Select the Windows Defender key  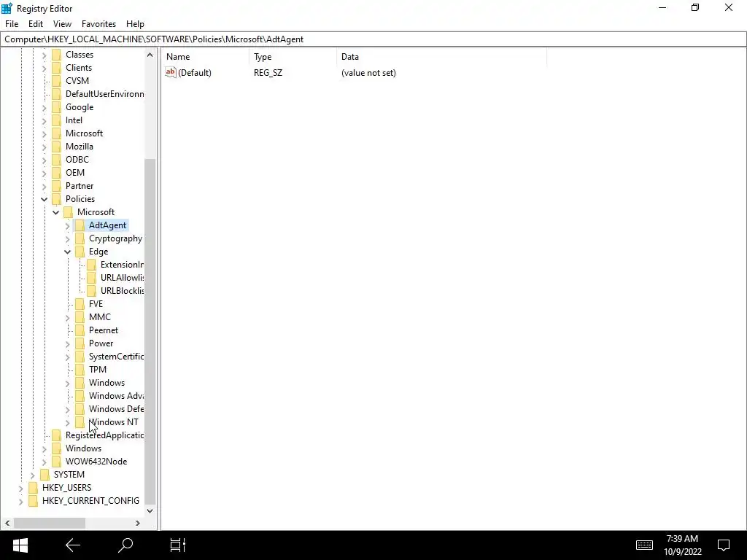tap(116, 409)
